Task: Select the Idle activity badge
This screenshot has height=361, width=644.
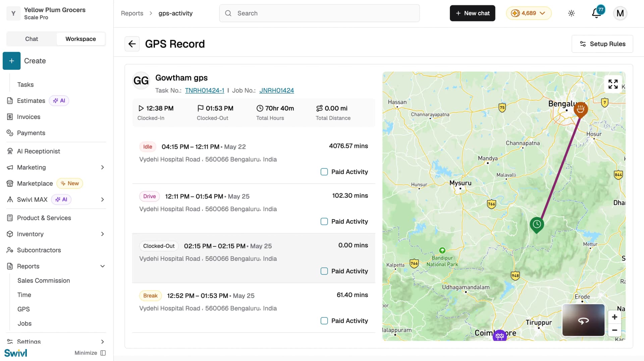Action: (x=148, y=147)
